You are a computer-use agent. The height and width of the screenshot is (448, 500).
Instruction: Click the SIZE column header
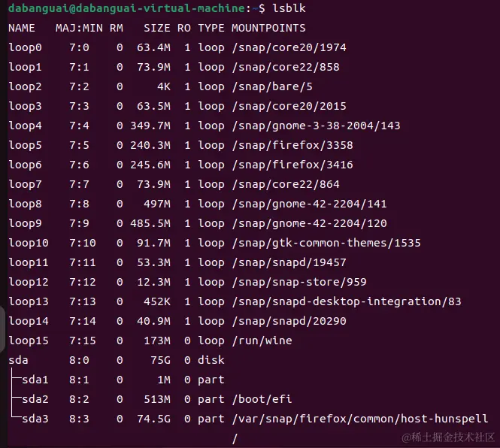(x=157, y=28)
